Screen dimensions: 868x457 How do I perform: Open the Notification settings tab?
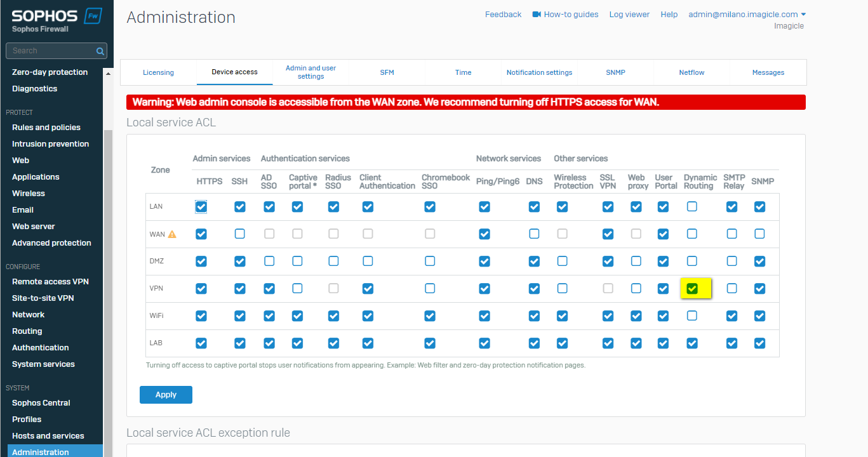(539, 72)
